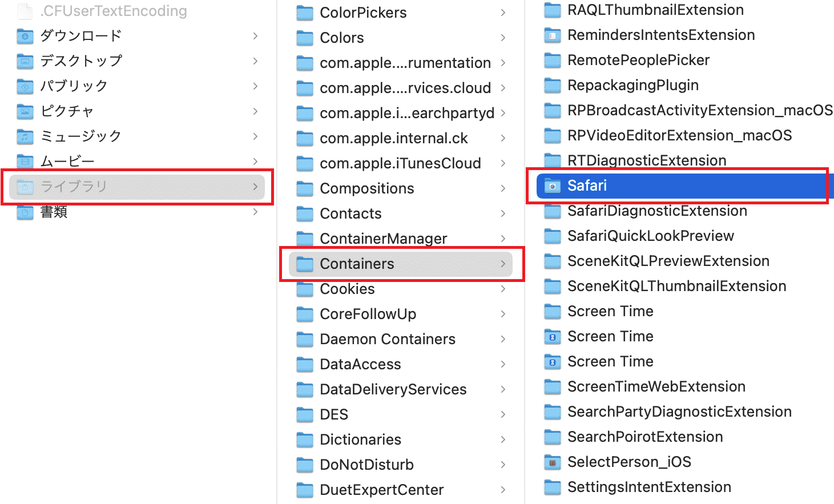This screenshot has height=504, width=834.
Task: Expand the DuetExpertCenter row chevron
Action: 503,490
